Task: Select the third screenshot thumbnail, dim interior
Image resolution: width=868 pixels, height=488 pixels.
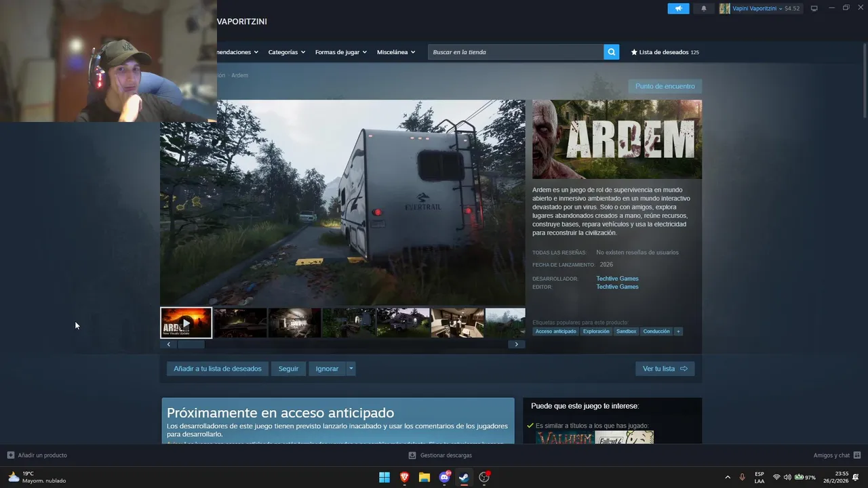Action: click(x=294, y=323)
